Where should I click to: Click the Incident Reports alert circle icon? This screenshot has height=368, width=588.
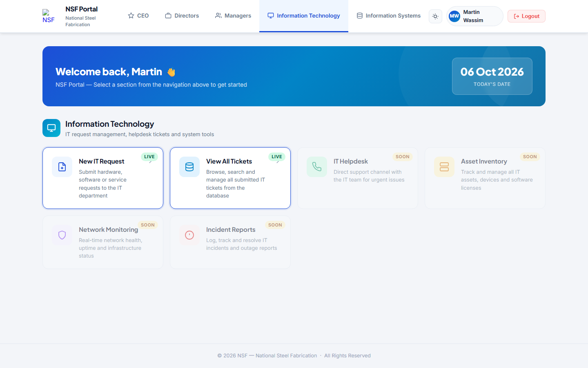click(189, 235)
